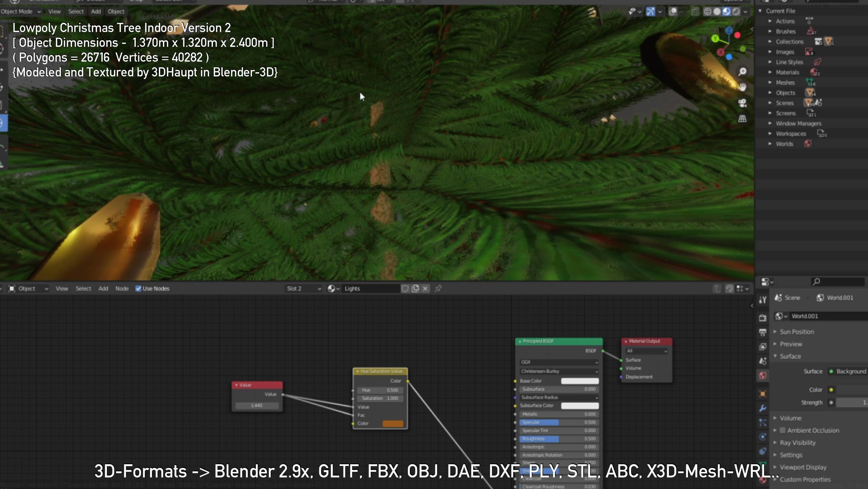Click the pin icon in node editor header
Image resolution: width=868 pixels, height=489 pixels.
tap(438, 289)
